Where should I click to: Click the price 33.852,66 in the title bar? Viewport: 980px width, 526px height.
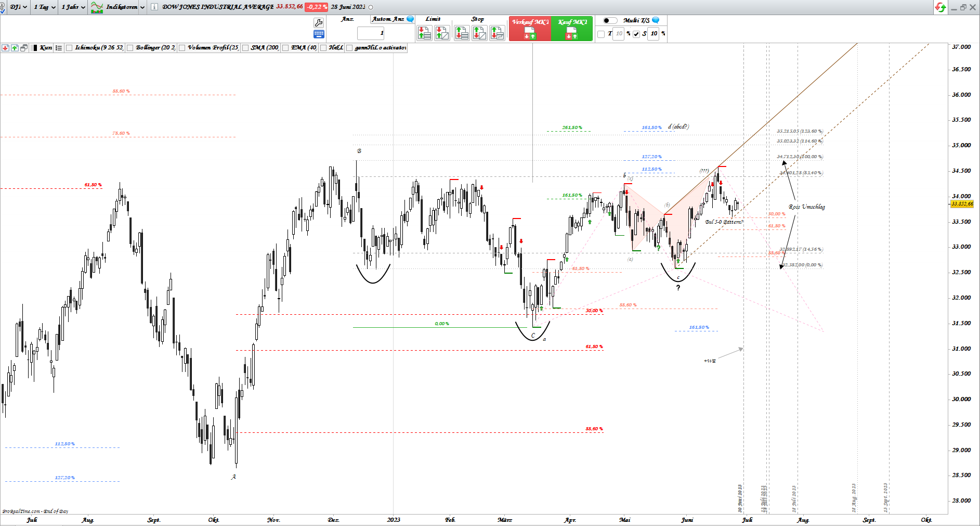coord(290,7)
